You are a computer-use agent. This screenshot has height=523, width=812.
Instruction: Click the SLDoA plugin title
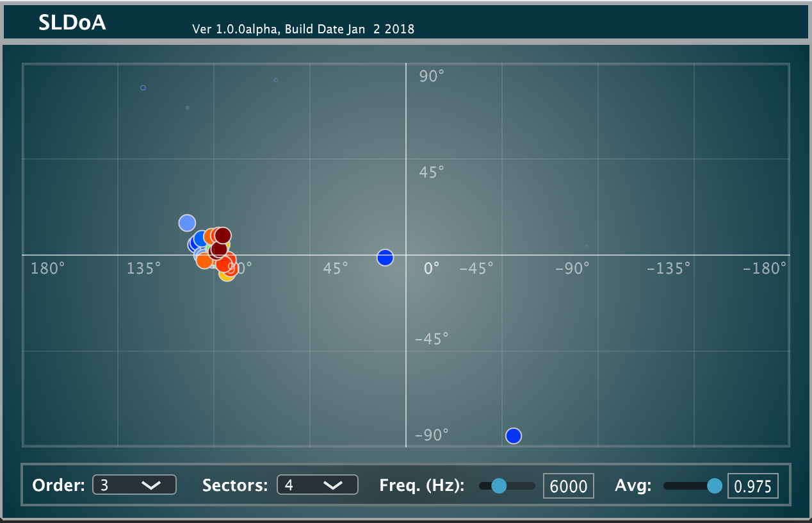coord(72,23)
